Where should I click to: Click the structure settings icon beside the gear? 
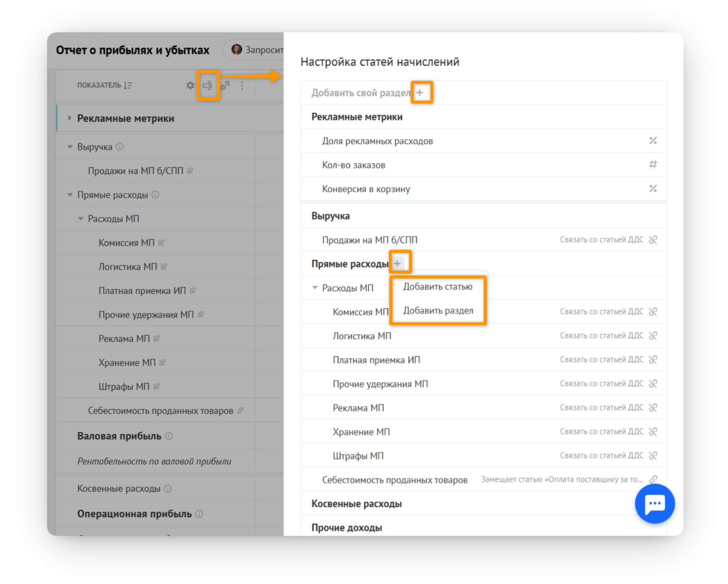(208, 85)
